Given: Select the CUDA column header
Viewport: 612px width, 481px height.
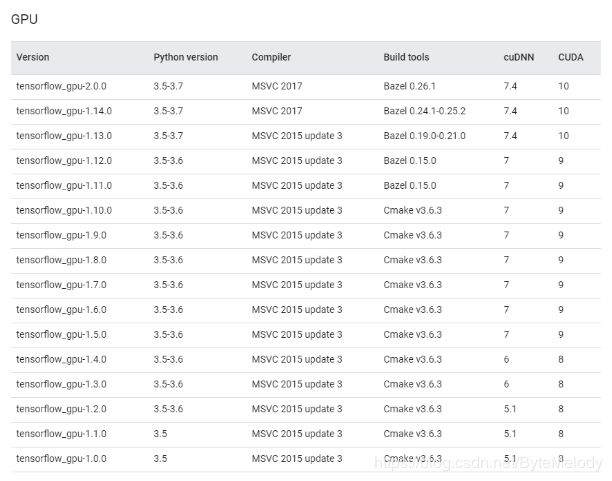Looking at the screenshot, I should [x=571, y=57].
